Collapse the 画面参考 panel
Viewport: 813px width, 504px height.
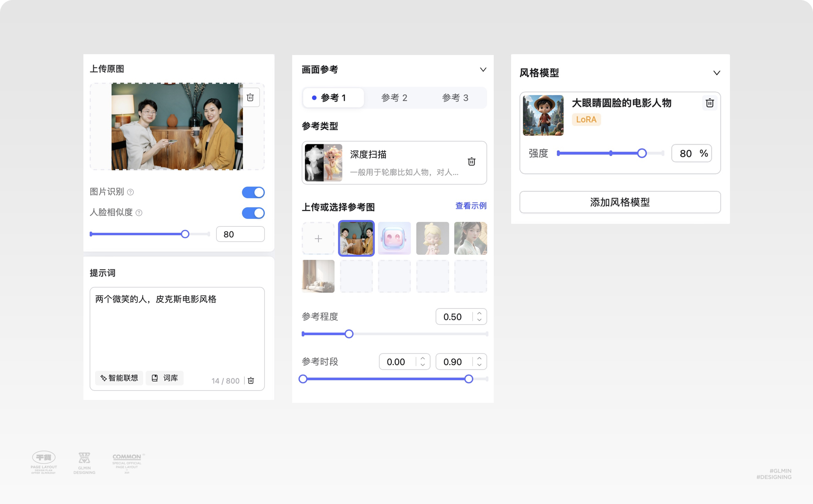[x=483, y=69]
